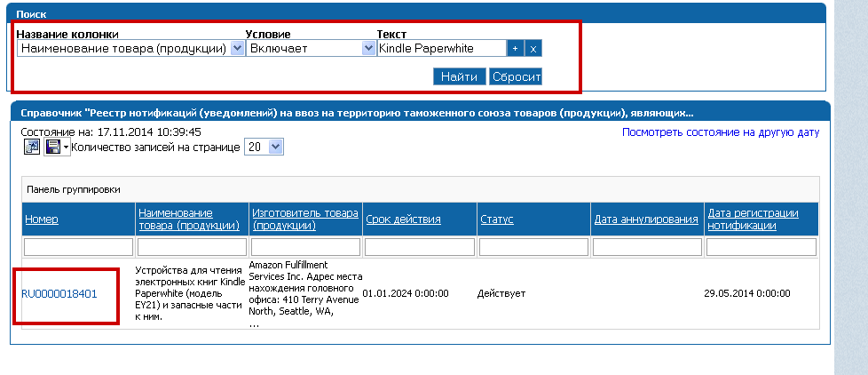Screen dimensions: 868x375
Task: Open records per page dropdown showing 20
Action: point(264,148)
